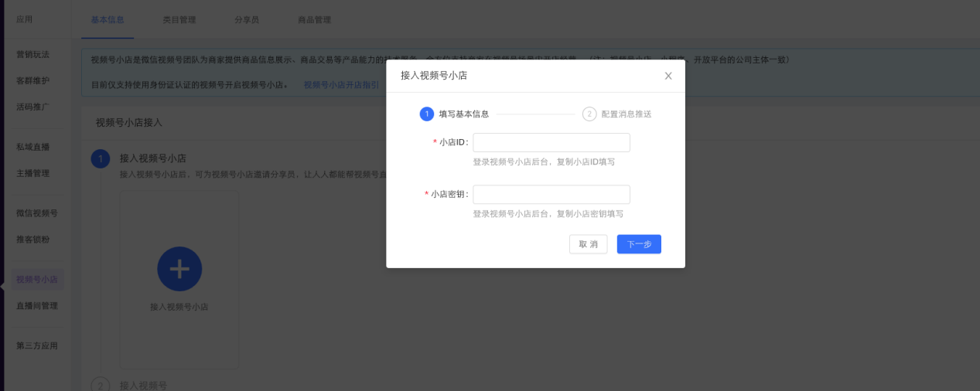Click step 2 circle 配置消息推送 in dialog
Image resolution: width=980 pixels, height=391 pixels.
(x=589, y=114)
